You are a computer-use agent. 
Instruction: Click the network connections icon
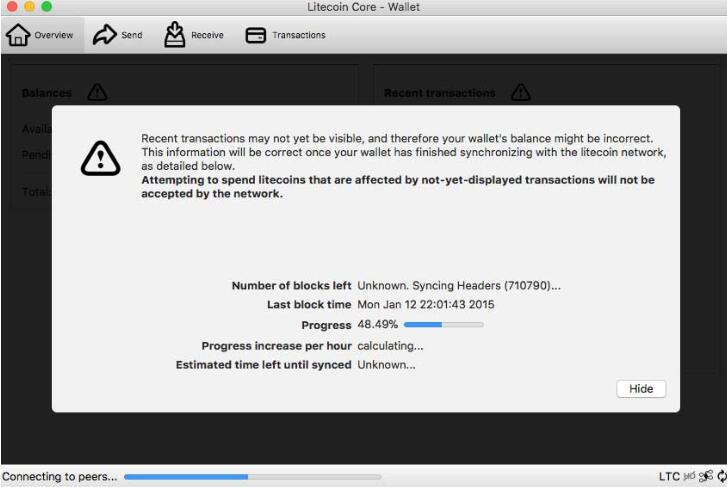pyautogui.click(x=706, y=476)
